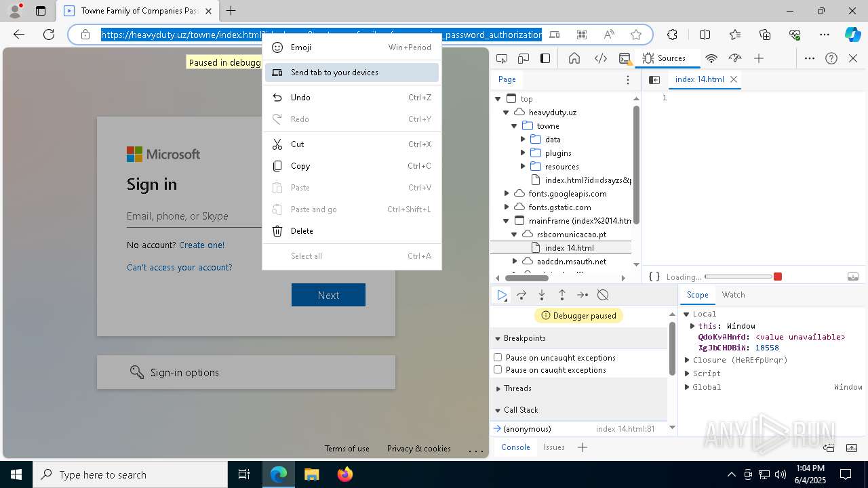The height and width of the screenshot is (488, 868).
Task: Enable Pause on uncaught exceptions
Action: click(x=498, y=357)
